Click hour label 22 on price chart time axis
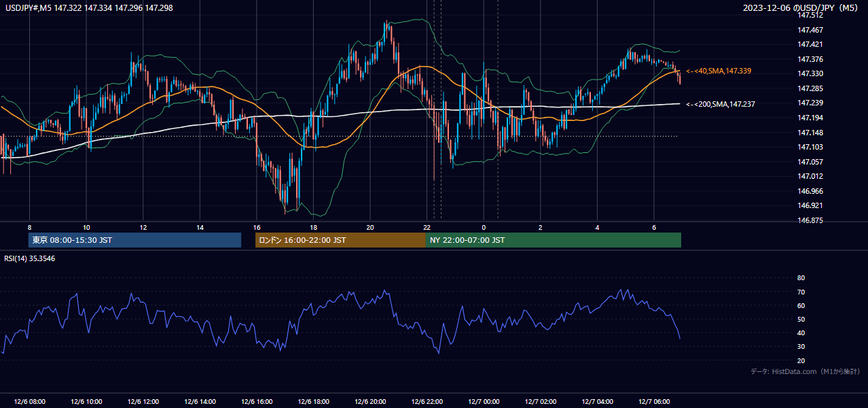 427,227
